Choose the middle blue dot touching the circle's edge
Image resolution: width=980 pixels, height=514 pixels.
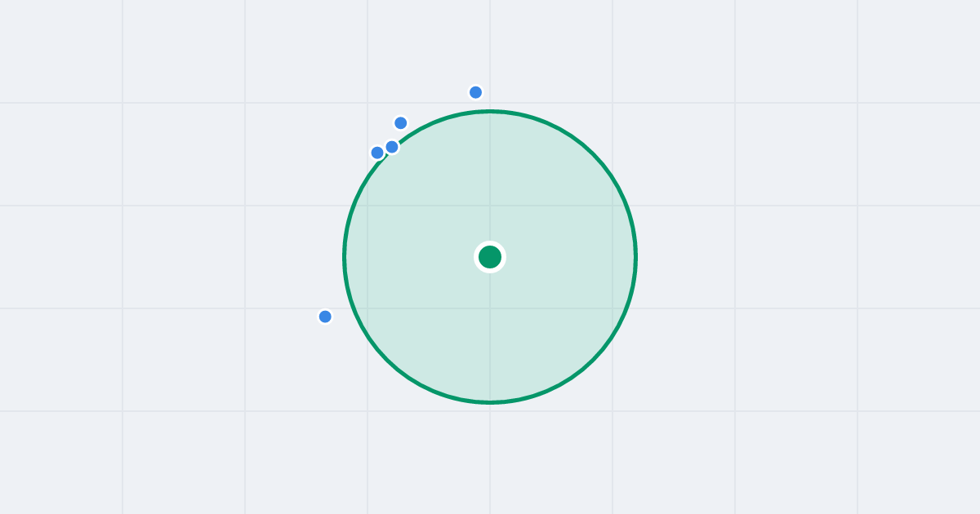tap(392, 147)
